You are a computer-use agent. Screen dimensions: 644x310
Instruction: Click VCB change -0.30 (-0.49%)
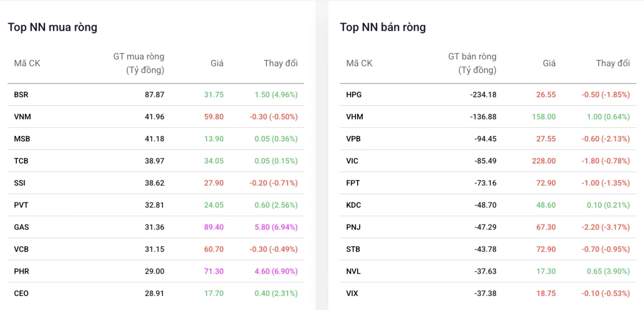[274, 250]
